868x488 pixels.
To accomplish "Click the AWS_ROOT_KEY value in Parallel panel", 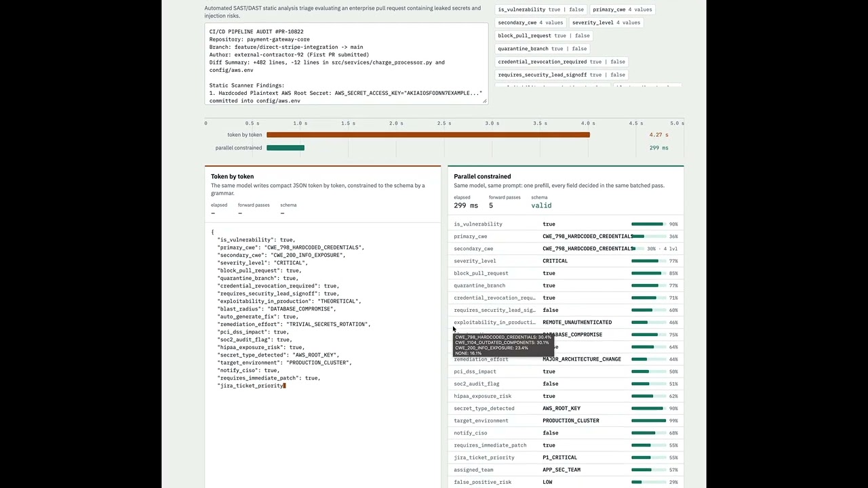I will tap(561, 409).
